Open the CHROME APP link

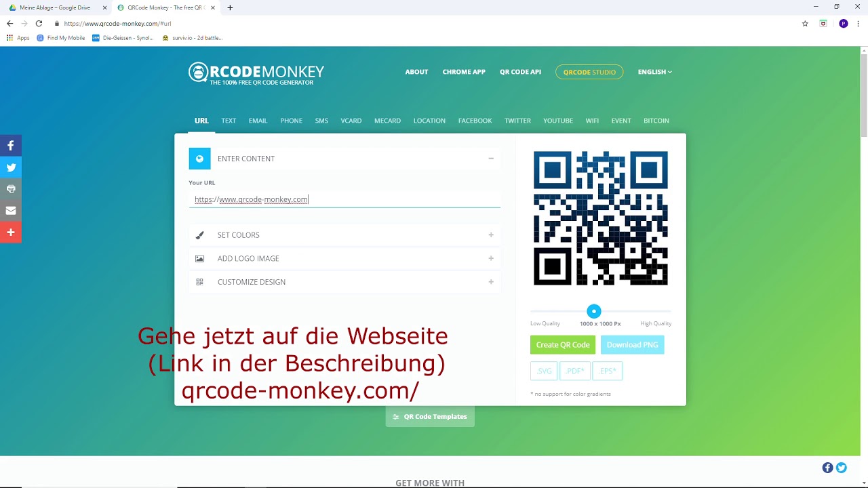coord(464,72)
